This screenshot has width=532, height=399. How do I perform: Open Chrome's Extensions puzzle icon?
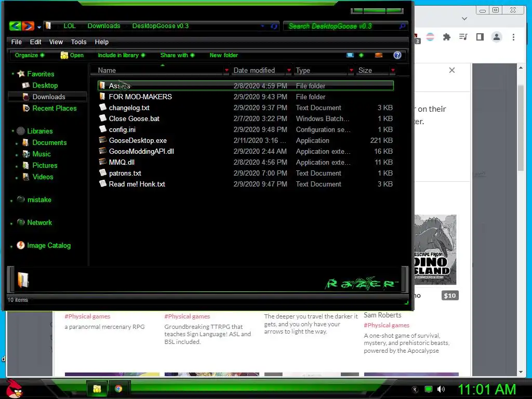tap(446, 37)
